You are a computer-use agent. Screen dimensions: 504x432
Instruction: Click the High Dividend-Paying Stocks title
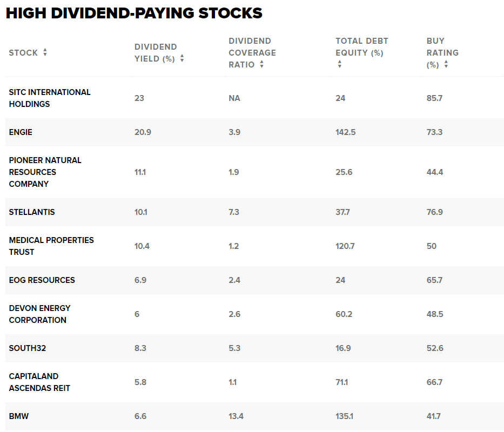(x=134, y=13)
